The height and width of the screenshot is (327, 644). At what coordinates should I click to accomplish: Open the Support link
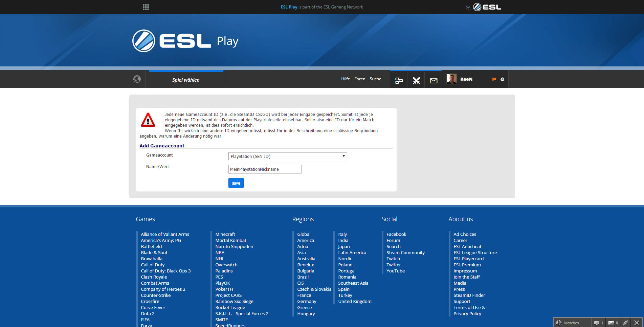tap(462, 301)
